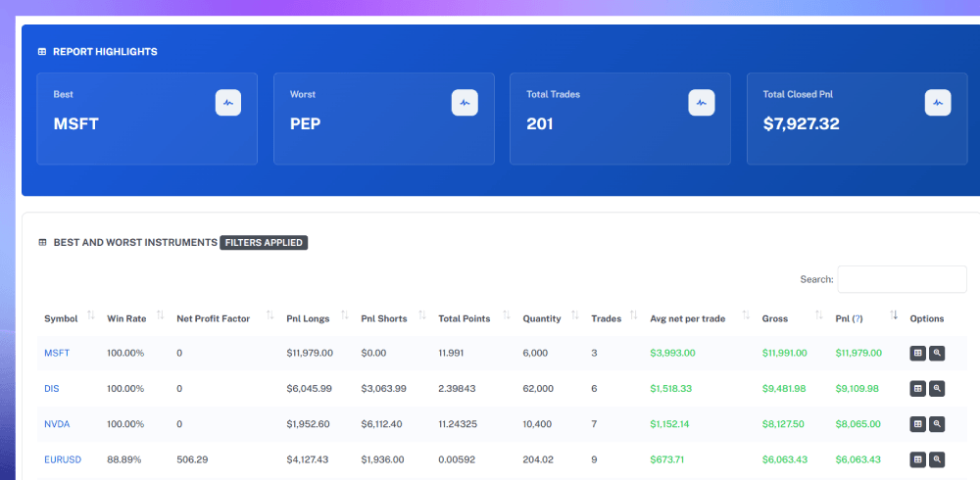Click magnifier icon in NVDA row
980x480 pixels.
[937, 424]
